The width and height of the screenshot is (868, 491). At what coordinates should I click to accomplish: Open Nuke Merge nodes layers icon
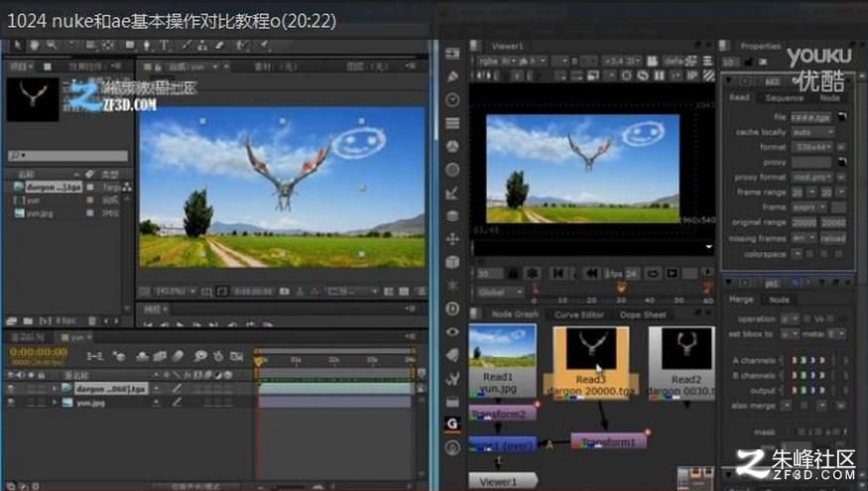(452, 216)
